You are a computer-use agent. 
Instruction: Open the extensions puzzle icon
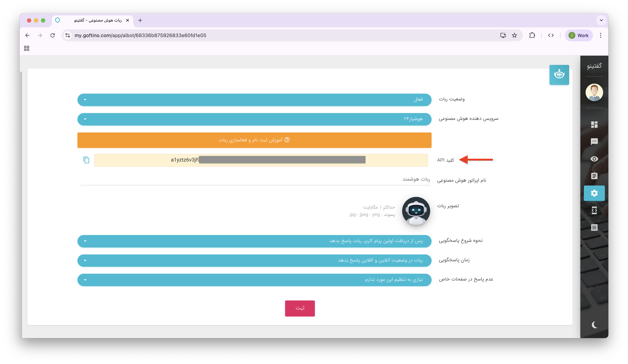point(532,35)
